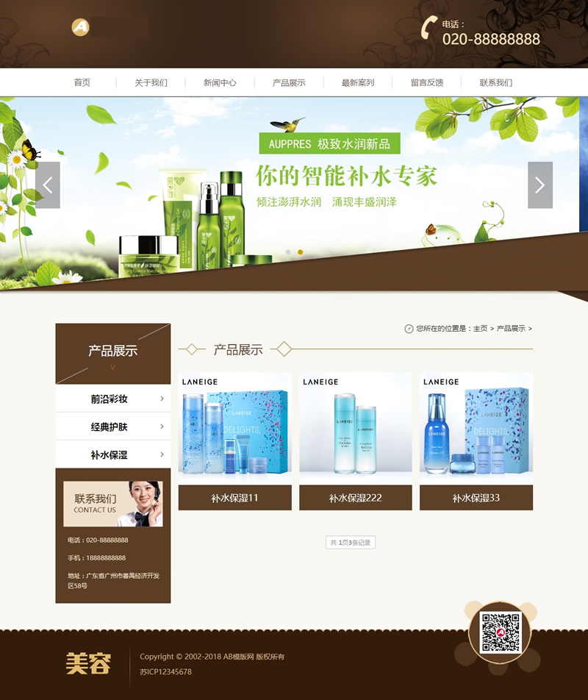This screenshot has height=700, width=588.
Task: Click the QR code in footer
Action: tap(500, 632)
